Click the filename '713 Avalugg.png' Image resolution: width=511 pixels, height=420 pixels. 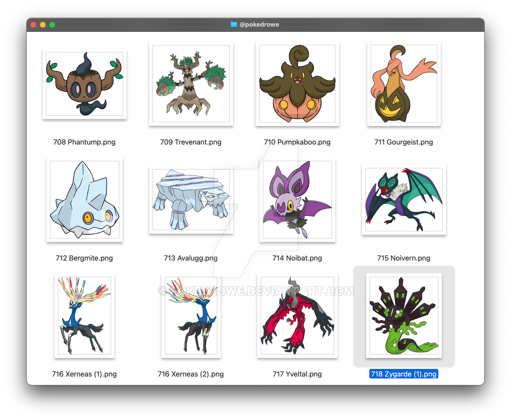click(x=191, y=258)
